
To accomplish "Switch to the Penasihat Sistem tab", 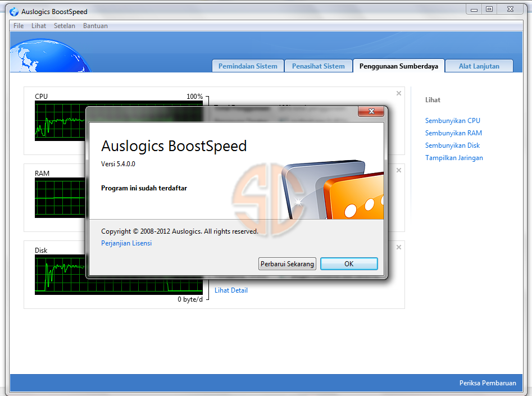I will [x=319, y=66].
